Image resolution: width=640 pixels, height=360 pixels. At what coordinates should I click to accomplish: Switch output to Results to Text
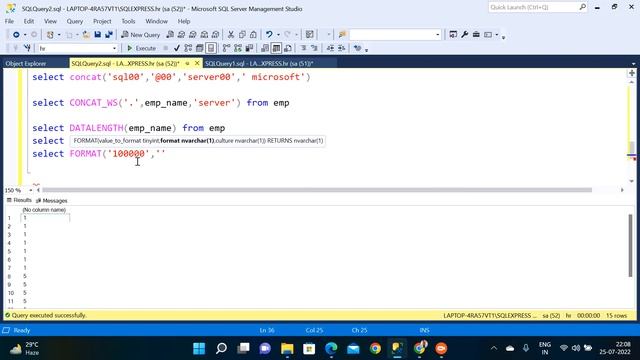tap(265, 48)
